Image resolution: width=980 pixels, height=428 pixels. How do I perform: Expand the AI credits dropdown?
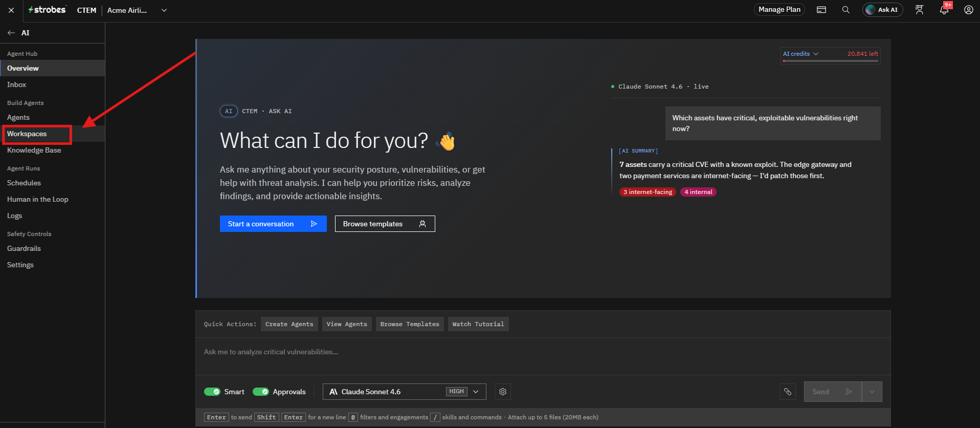click(x=800, y=54)
